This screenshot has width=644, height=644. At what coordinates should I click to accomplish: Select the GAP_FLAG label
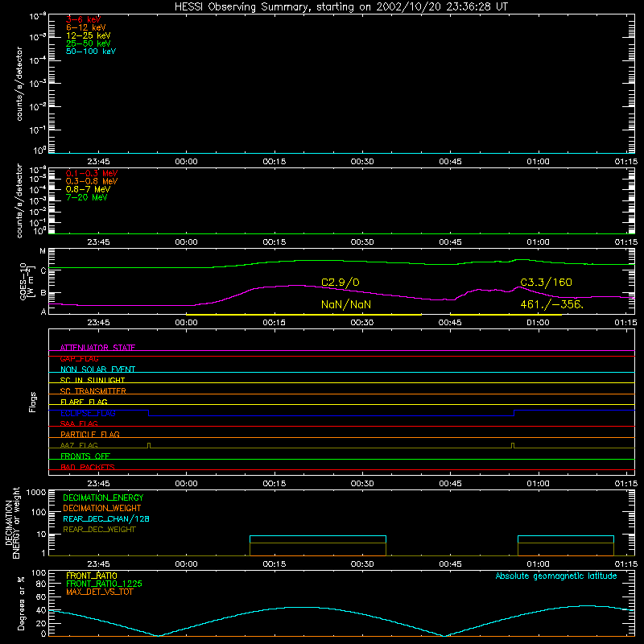79,358
